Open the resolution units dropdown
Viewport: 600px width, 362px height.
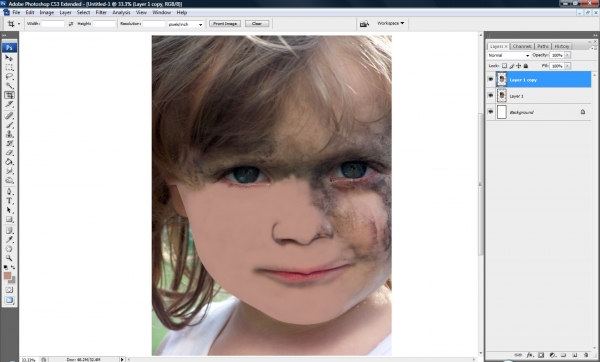[185, 24]
